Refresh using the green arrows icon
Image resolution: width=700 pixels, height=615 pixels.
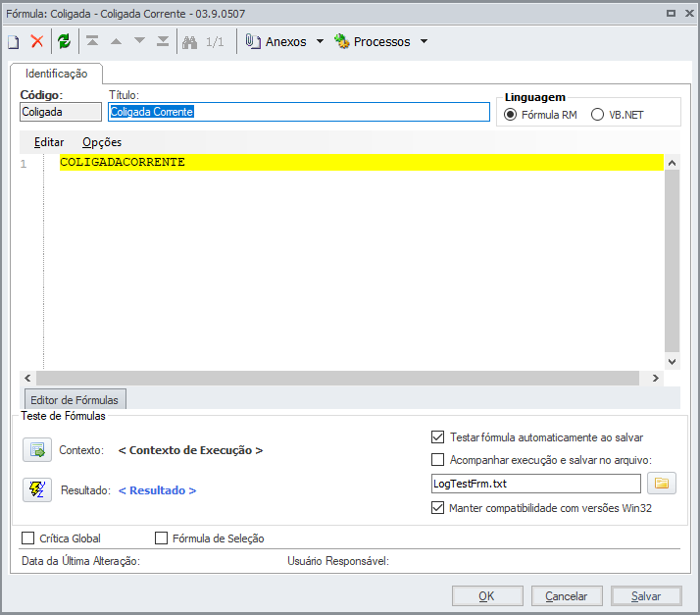[x=65, y=41]
